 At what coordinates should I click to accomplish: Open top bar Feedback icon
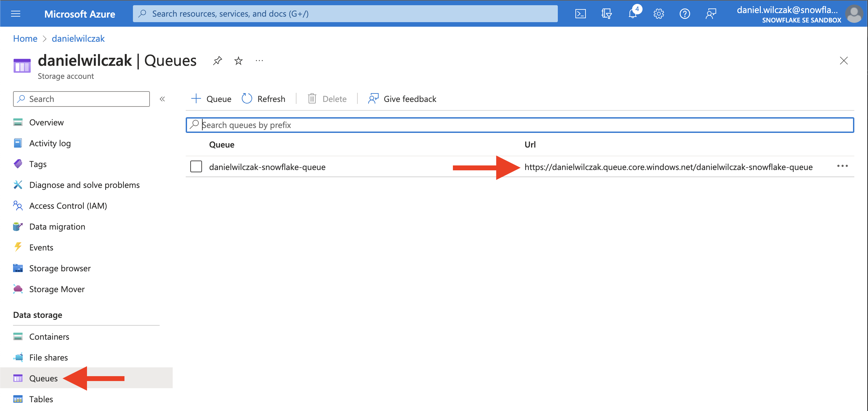click(711, 14)
